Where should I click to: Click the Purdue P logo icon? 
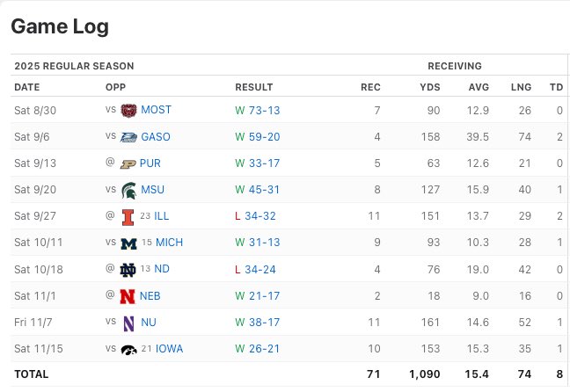pos(128,163)
